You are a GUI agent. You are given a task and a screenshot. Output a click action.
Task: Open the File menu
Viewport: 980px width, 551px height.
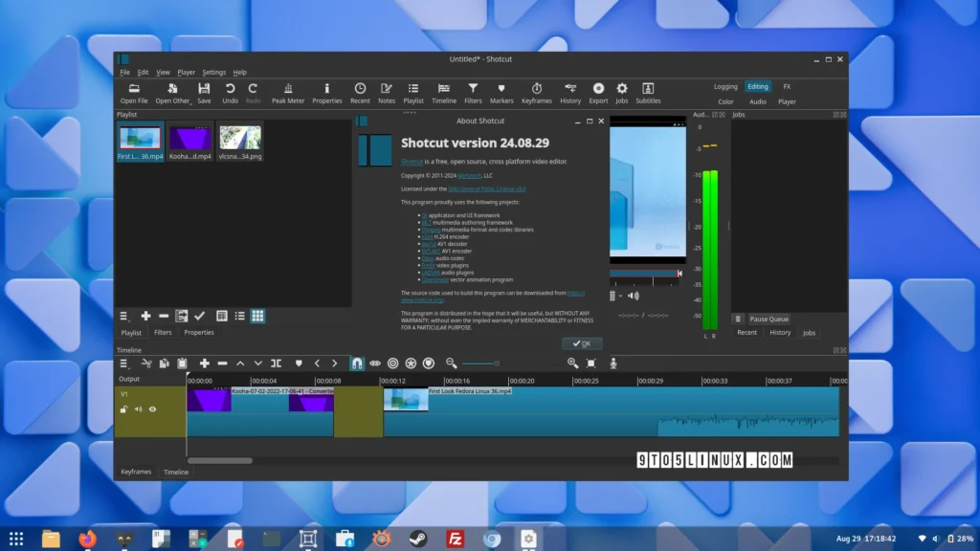(x=125, y=72)
